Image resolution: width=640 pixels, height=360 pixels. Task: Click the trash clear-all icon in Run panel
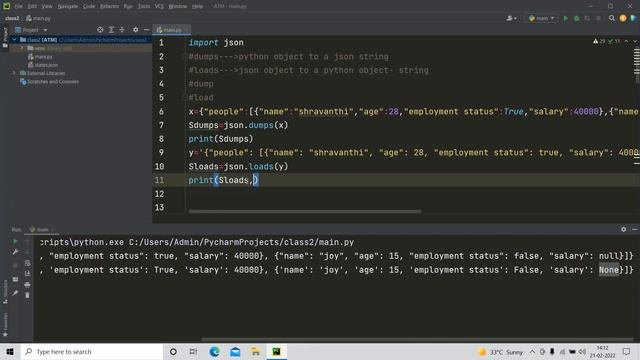pyautogui.click(x=27, y=295)
